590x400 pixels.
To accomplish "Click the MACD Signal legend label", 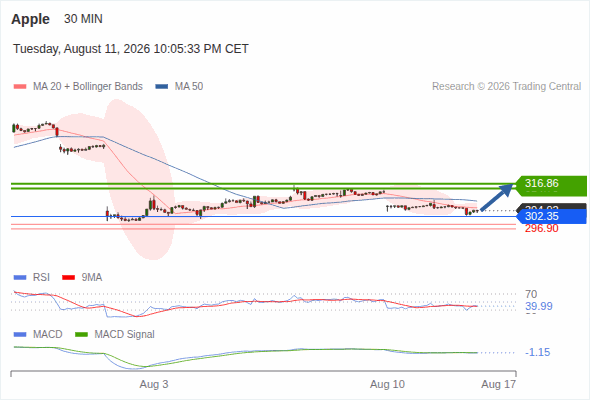I will click(x=125, y=335).
